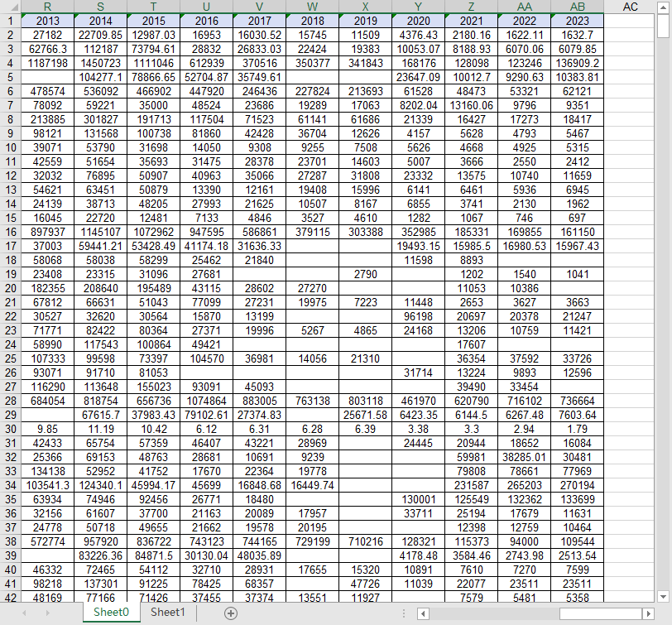Select cell containing 38285.01
672x625 pixels.
525,457
